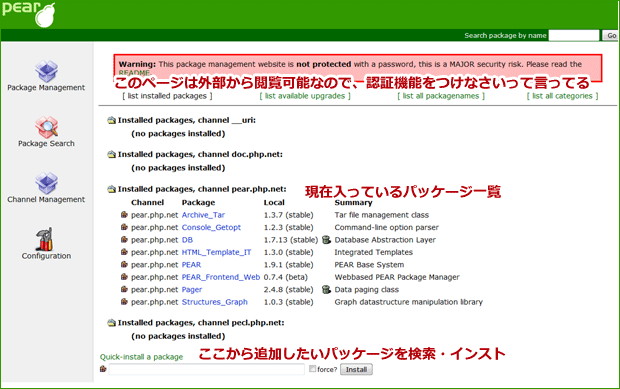Screen dimensions: 620x389
Task: Click the Data paging class summary
Action: tap(367, 289)
